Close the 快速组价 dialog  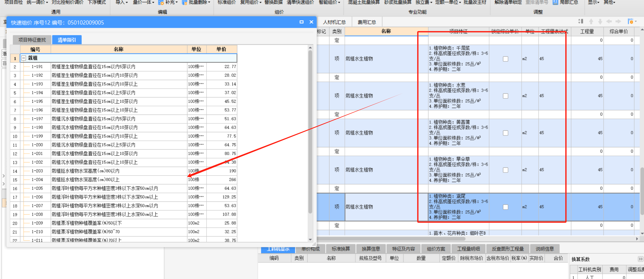(311, 22)
